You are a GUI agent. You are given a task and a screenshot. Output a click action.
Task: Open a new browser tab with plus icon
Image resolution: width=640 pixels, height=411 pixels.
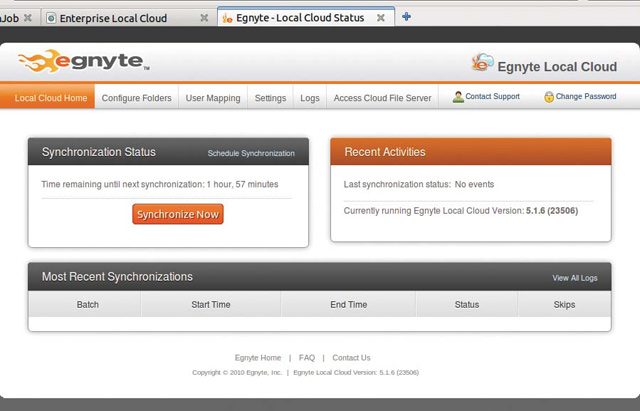click(x=406, y=17)
